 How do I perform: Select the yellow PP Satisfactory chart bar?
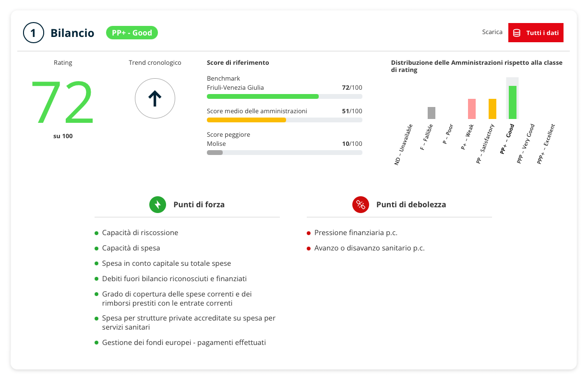tap(492, 109)
